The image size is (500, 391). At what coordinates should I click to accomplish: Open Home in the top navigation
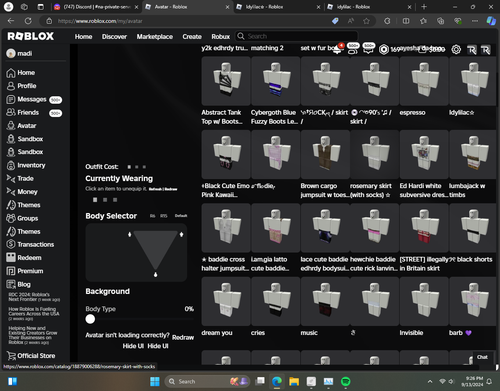click(x=83, y=37)
